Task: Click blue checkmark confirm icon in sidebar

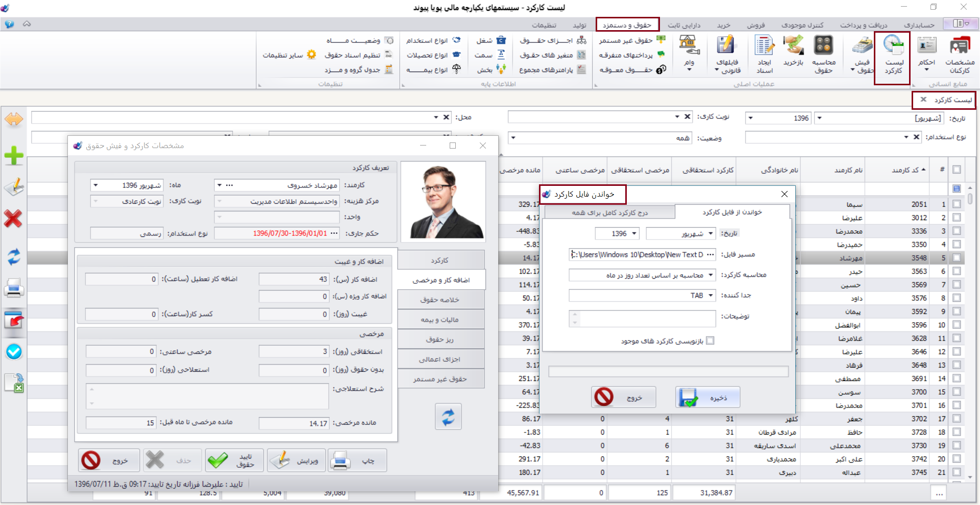Action: pos(14,352)
